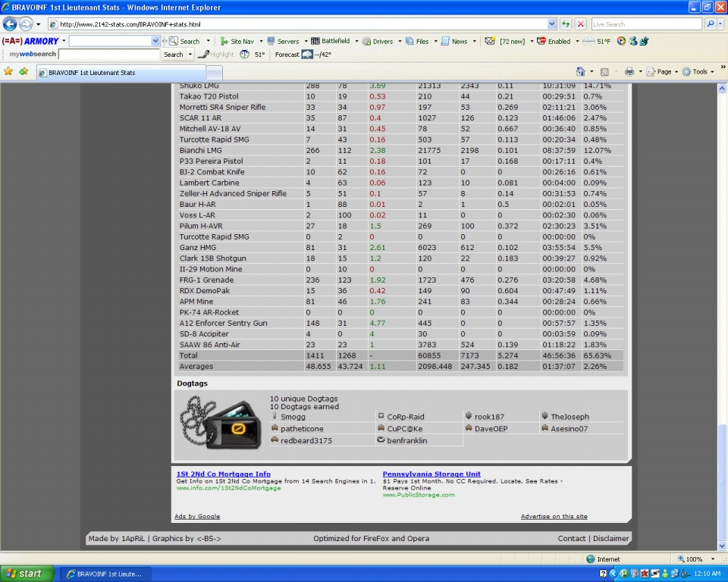Toggle the Highlight button in the mywebsearch bar
This screenshot has height=582, width=728.
(216, 55)
